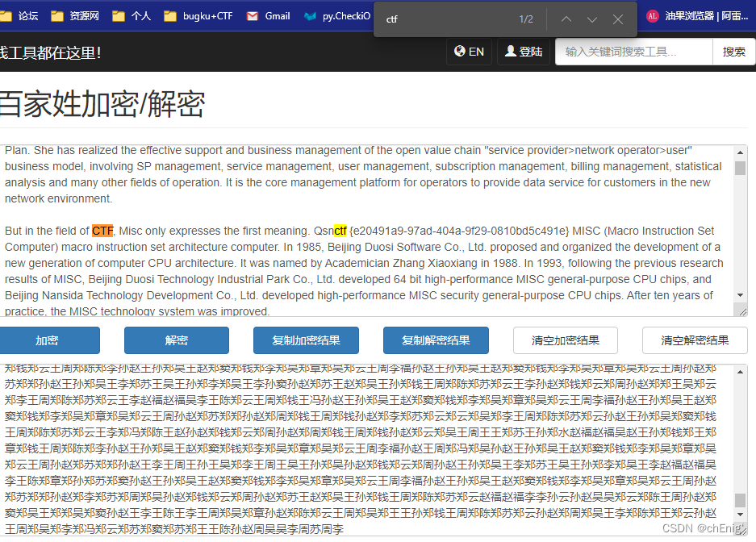Click inside the lower 百家姓 ciphertext area
The image size is (756, 542).
(x=366, y=449)
